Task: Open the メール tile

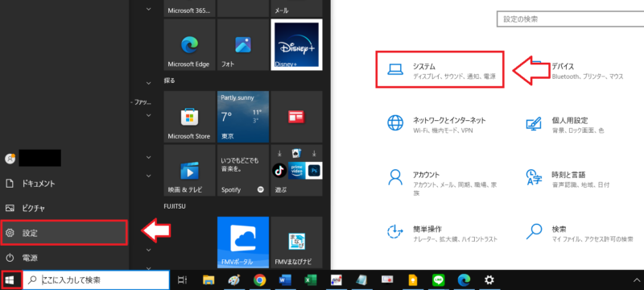Action: coord(296,8)
